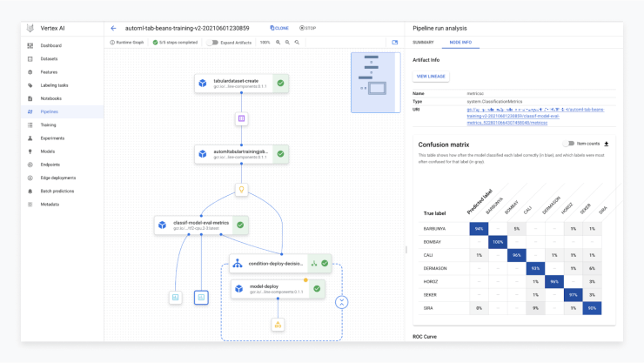Select the condition-deploy-decision node

280,264
